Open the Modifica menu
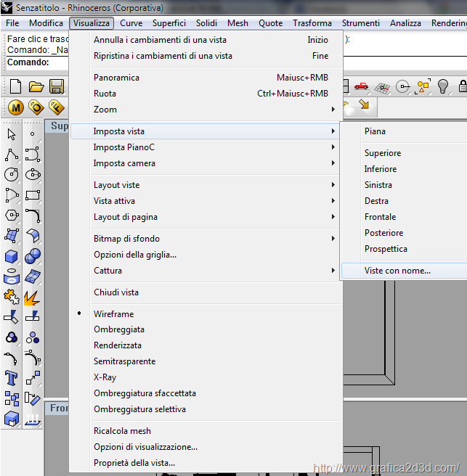467x476 pixels. pyautogui.click(x=46, y=23)
